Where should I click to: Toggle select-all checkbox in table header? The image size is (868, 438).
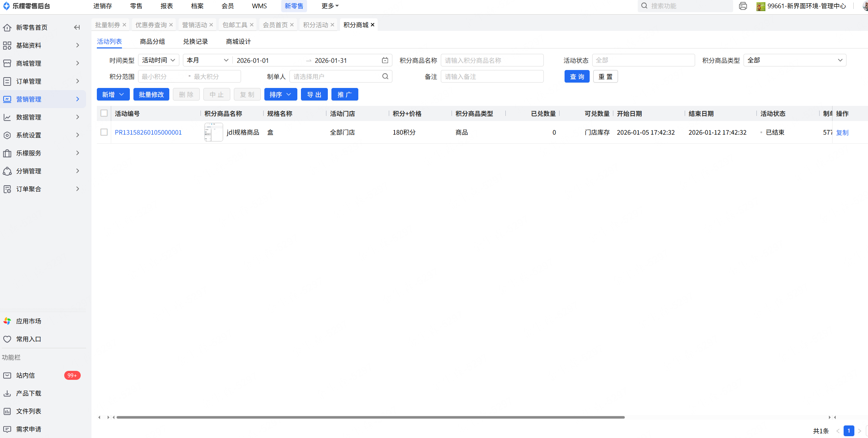tap(104, 113)
